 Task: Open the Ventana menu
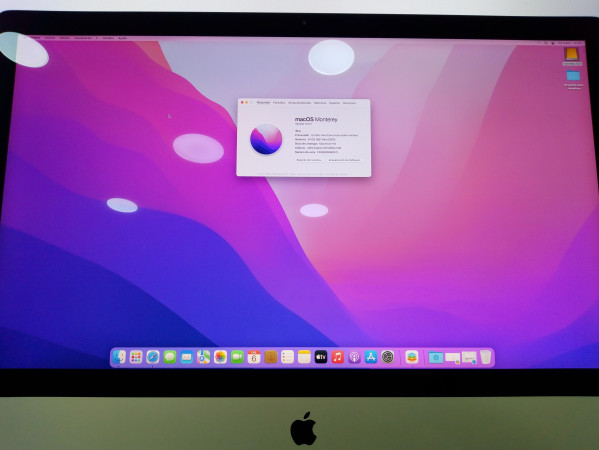click(108, 38)
